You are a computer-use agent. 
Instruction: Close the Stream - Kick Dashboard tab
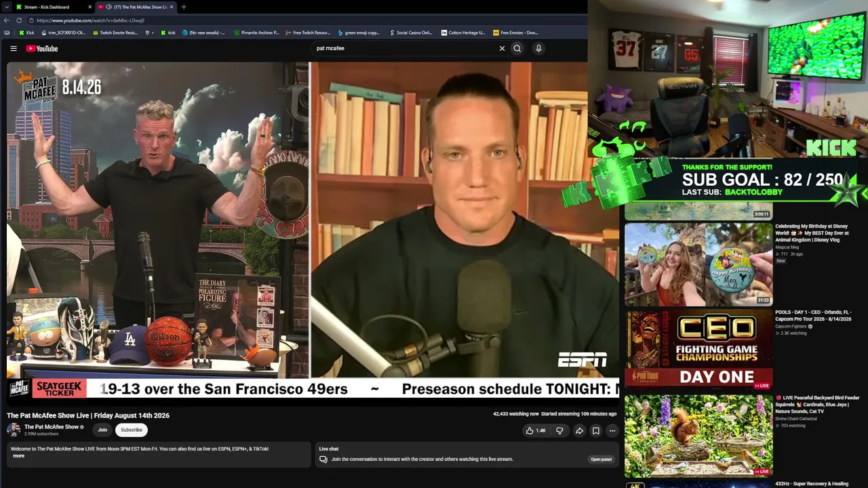[x=90, y=7]
